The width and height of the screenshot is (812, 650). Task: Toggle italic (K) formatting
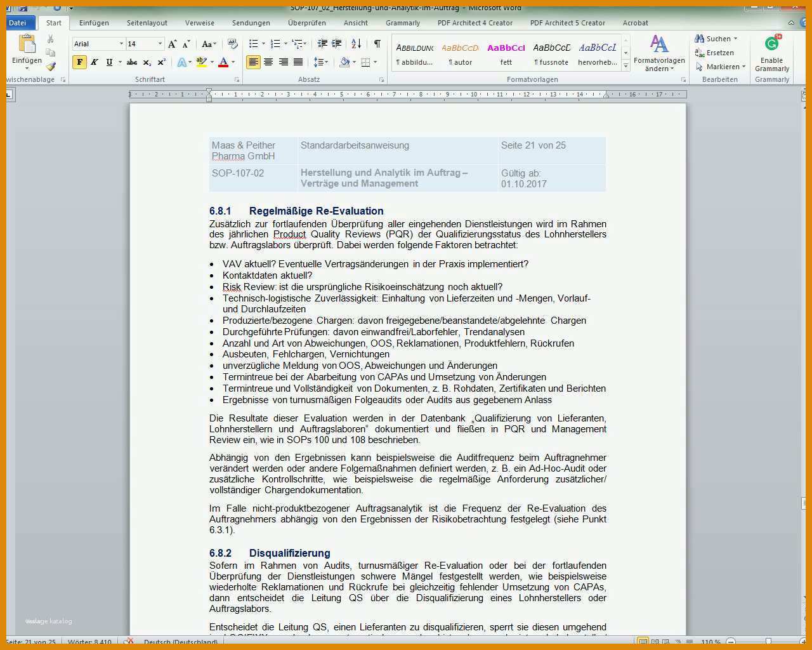(x=95, y=62)
